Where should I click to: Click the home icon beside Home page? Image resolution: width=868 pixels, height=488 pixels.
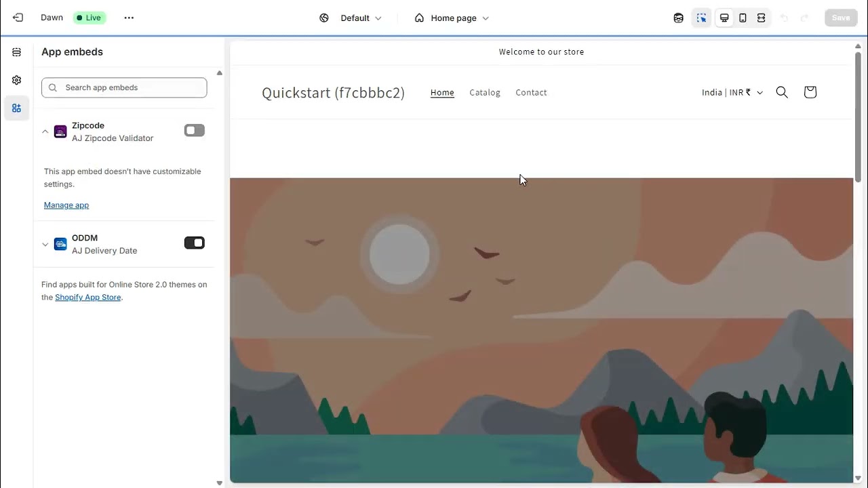tap(419, 18)
